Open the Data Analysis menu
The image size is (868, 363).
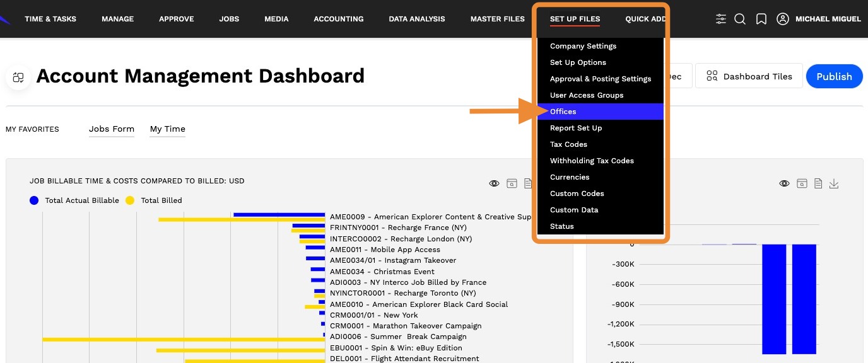pyautogui.click(x=417, y=19)
